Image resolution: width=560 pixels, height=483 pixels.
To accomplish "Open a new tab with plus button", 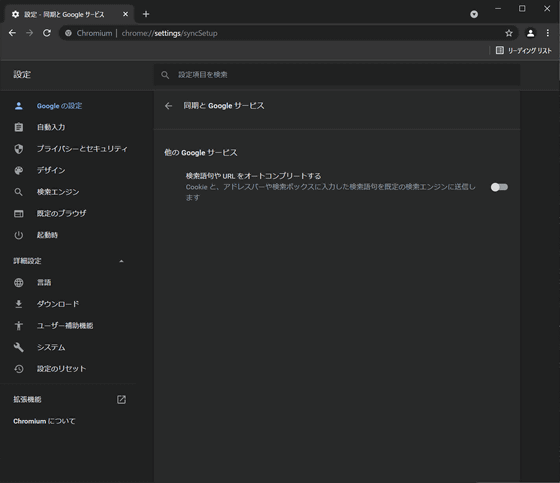I will point(146,14).
